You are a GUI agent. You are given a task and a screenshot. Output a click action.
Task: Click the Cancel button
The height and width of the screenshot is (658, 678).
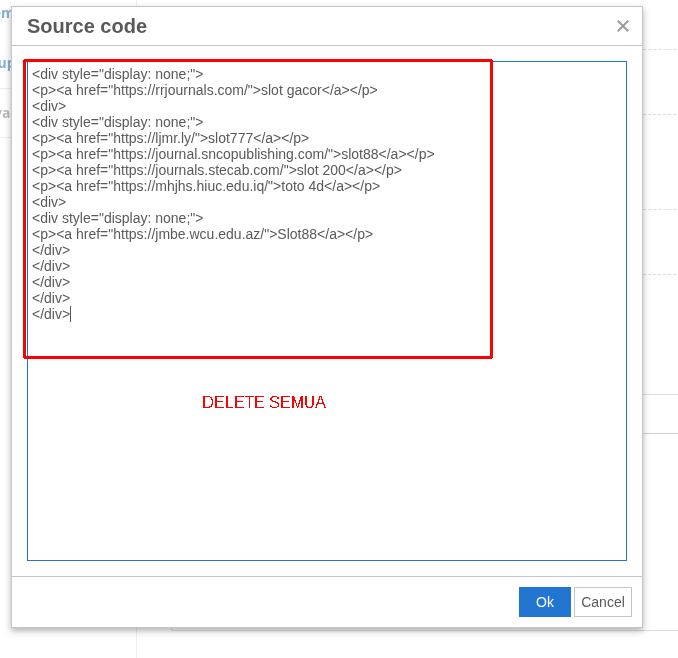(602, 602)
